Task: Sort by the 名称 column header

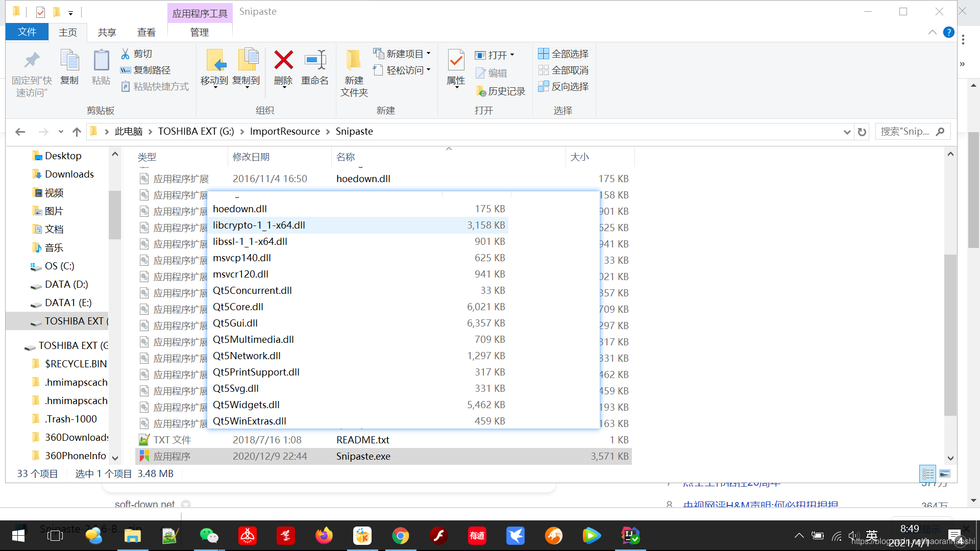Action: 449,157
